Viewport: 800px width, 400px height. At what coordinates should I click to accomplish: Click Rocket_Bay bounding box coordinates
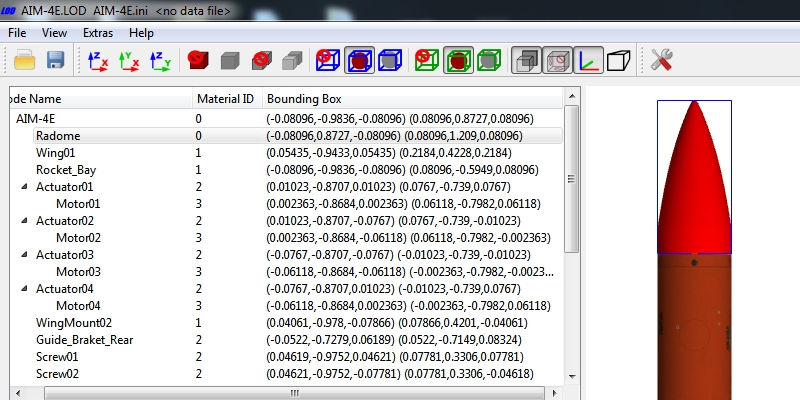pyautogui.click(x=403, y=170)
